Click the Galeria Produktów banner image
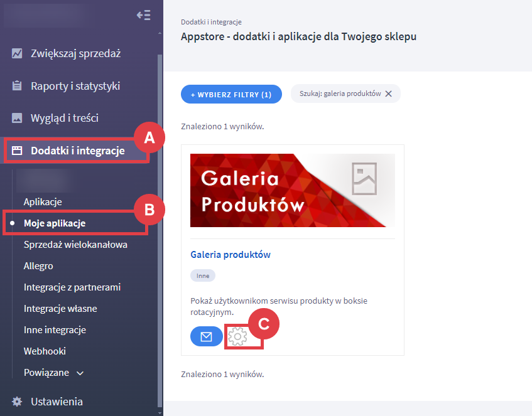532x416 pixels. 292,190
